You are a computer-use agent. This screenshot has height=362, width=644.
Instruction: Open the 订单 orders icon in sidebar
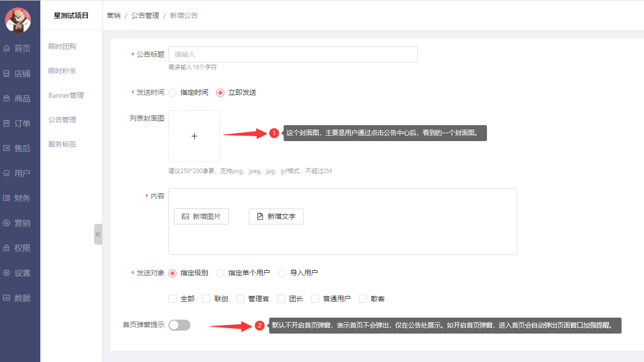click(x=7, y=123)
